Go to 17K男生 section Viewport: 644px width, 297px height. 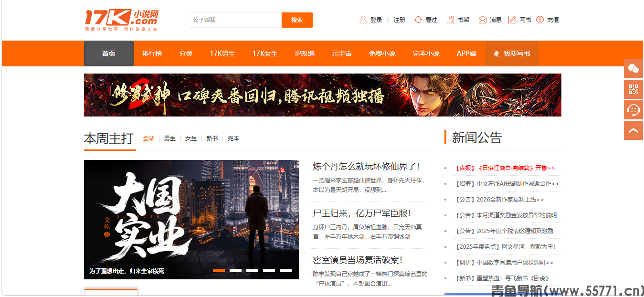[x=222, y=53]
